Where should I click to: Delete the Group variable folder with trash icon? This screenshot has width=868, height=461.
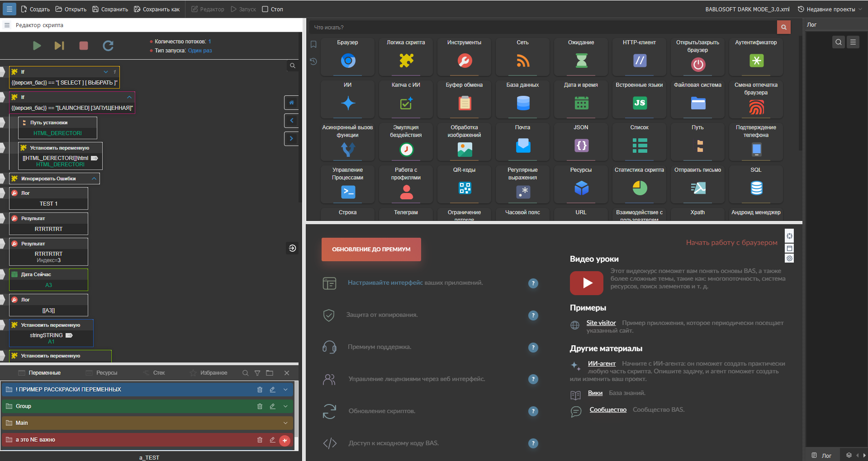coord(260,406)
